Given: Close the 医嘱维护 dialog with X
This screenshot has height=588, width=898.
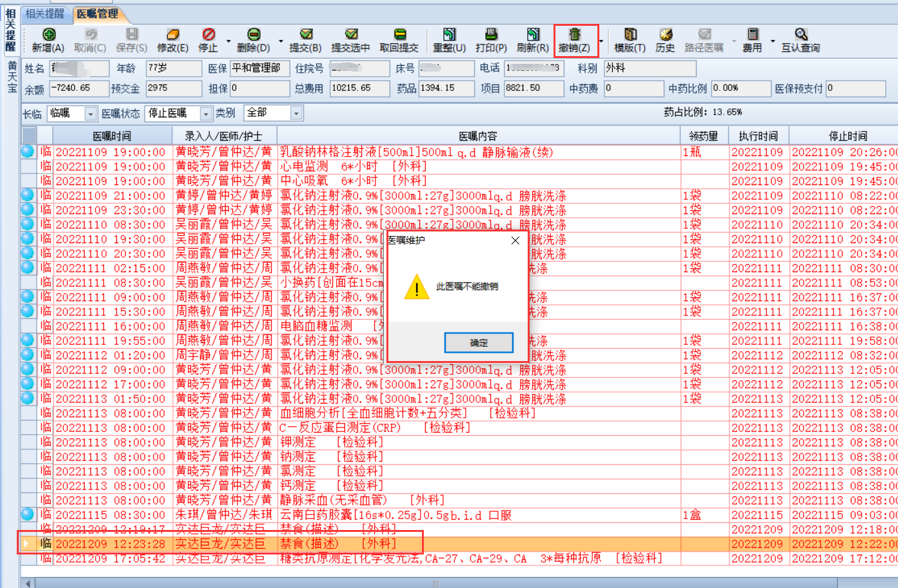Looking at the screenshot, I should point(515,240).
